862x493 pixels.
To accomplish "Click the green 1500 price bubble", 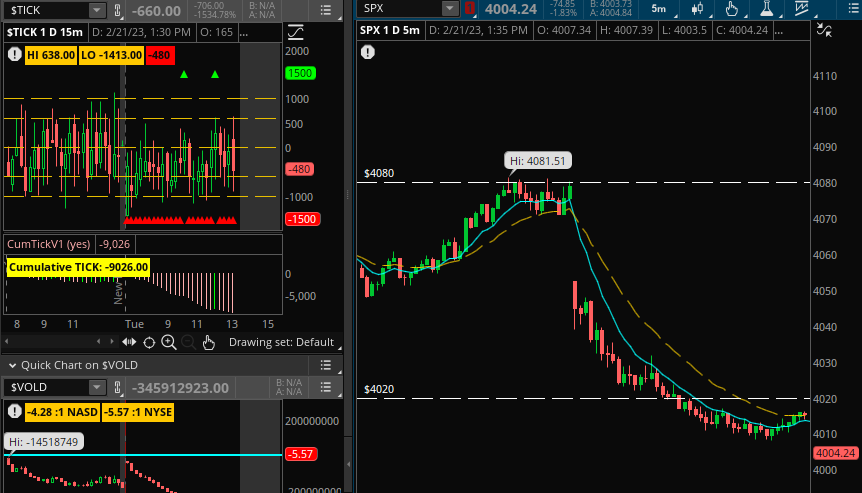I will 300,73.
